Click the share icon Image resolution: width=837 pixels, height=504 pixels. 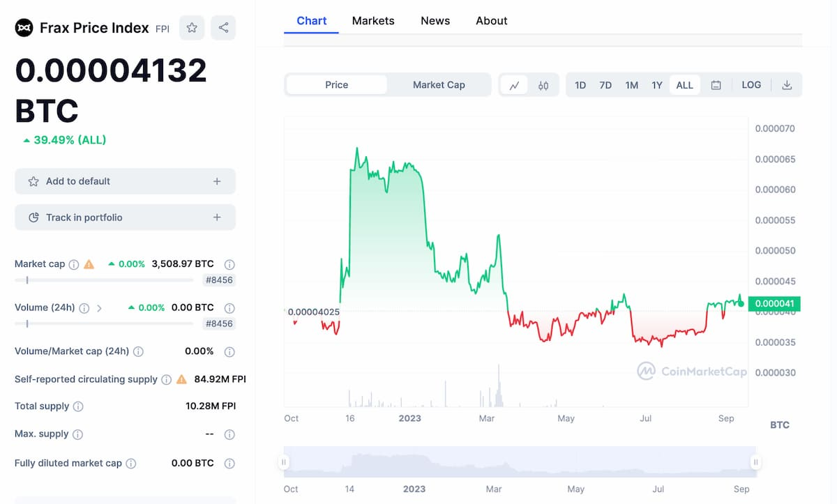[223, 28]
